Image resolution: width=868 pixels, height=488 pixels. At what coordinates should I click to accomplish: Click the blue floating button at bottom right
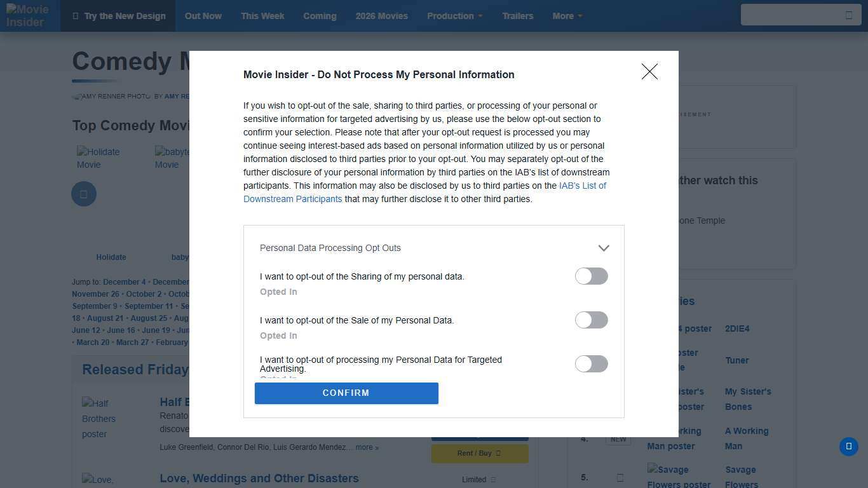tap(848, 446)
